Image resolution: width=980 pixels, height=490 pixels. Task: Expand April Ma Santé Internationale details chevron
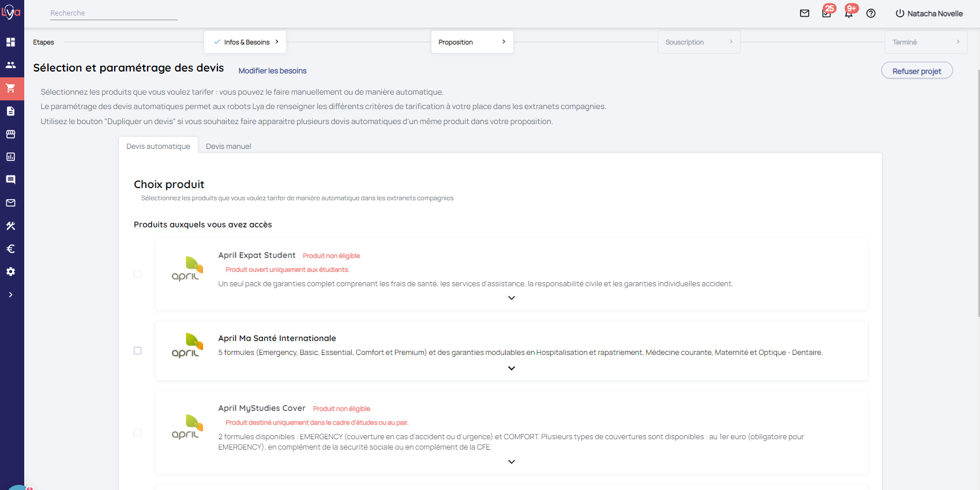[511, 368]
